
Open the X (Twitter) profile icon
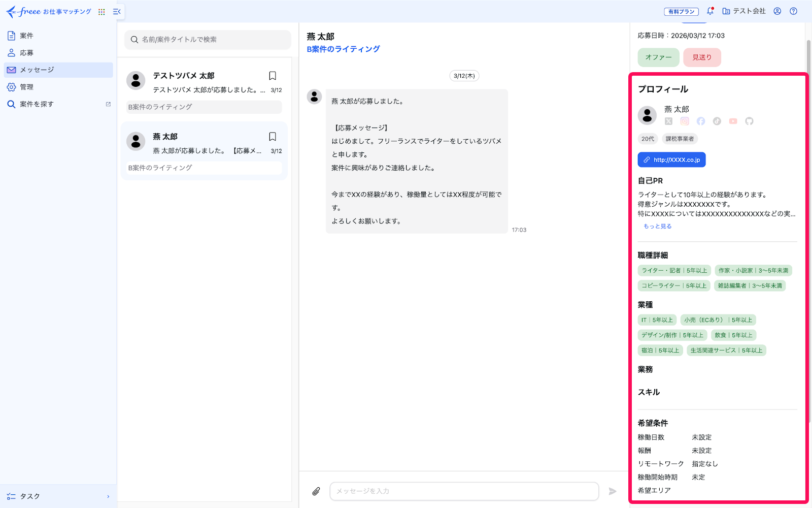[668, 121]
